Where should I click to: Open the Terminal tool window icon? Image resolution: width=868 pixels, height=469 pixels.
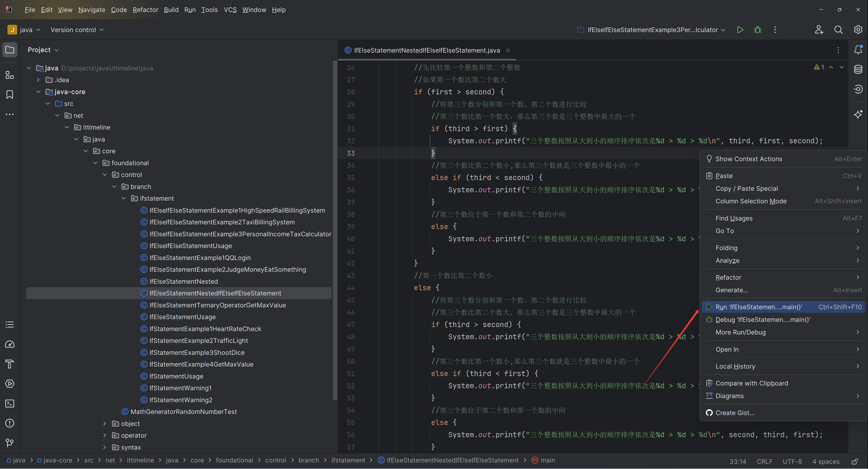tap(10, 403)
